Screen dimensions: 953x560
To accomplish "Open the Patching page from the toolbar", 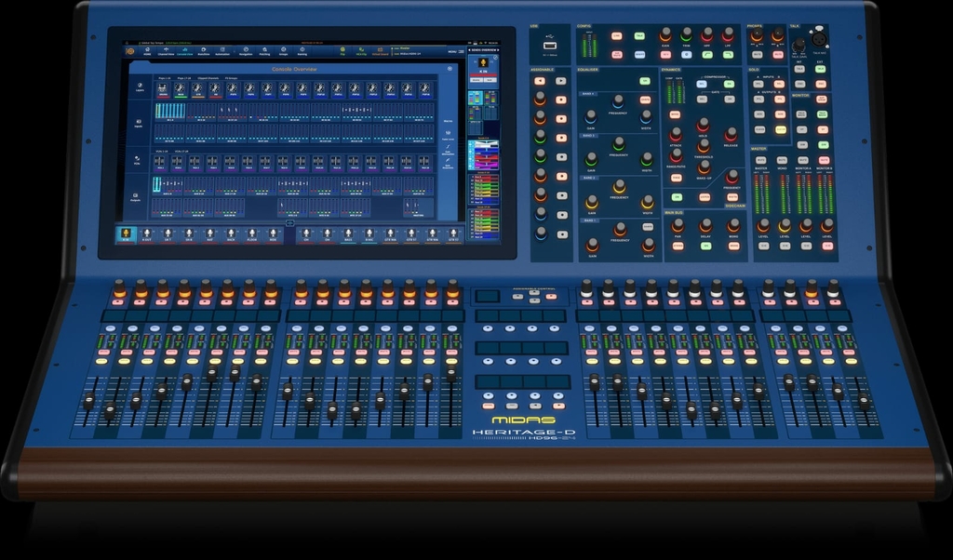I will pos(265,51).
